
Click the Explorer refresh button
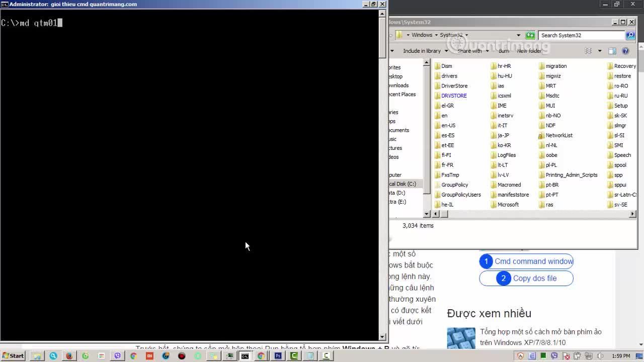[530, 35]
